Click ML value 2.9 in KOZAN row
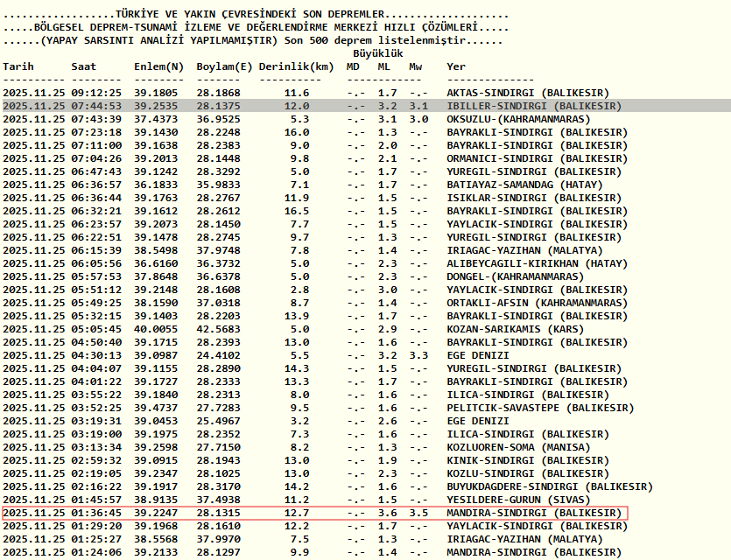 [x=388, y=329]
